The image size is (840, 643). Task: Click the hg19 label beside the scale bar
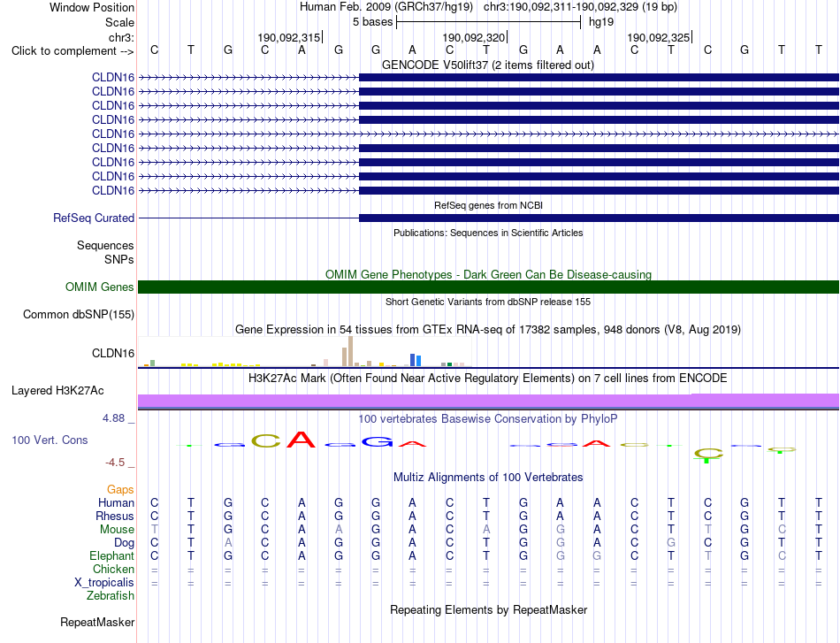tap(601, 22)
